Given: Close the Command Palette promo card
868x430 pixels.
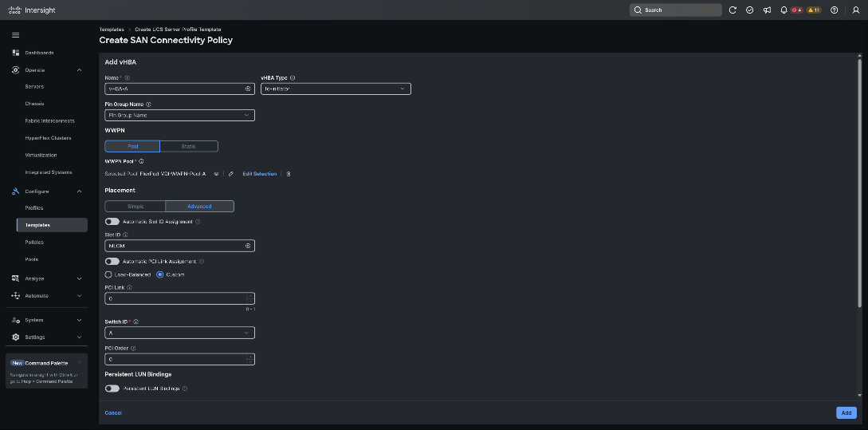Looking at the screenshot, I should coord(79,363).
